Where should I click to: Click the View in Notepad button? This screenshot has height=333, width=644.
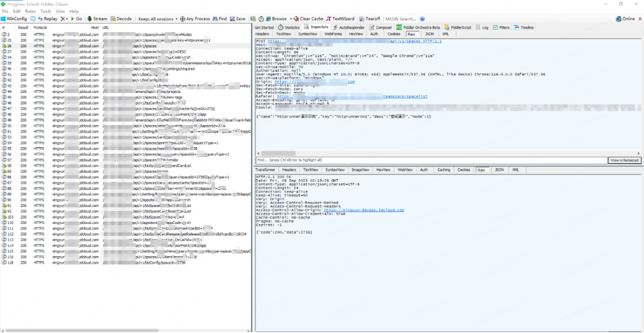point(624,160)
